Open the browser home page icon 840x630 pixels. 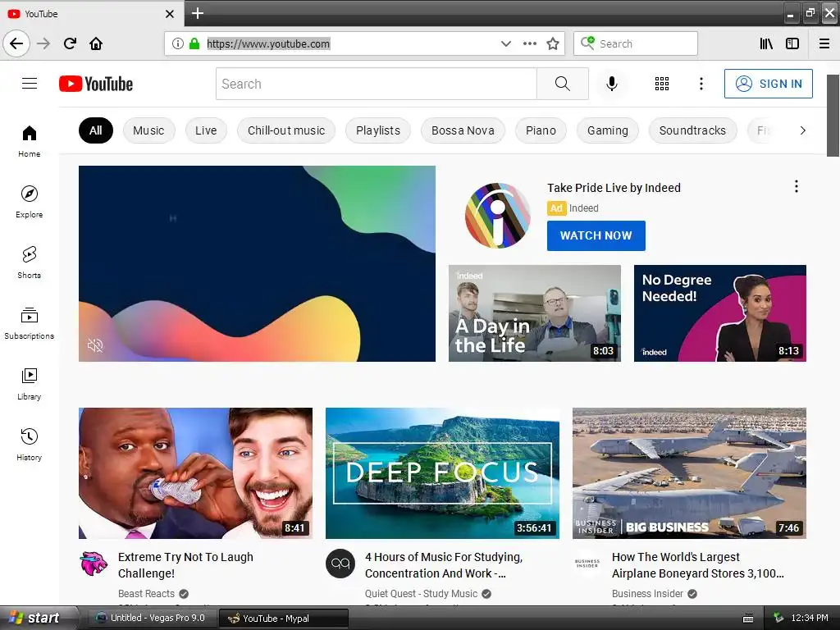coord(96,43)
